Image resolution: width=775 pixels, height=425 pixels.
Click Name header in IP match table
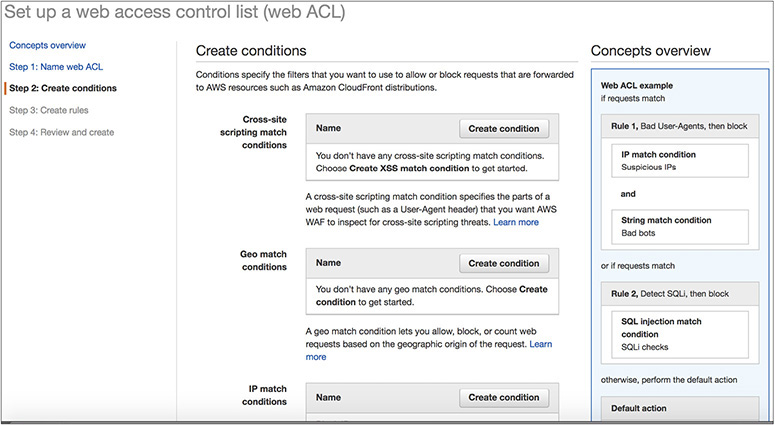(x=329, y=397)
